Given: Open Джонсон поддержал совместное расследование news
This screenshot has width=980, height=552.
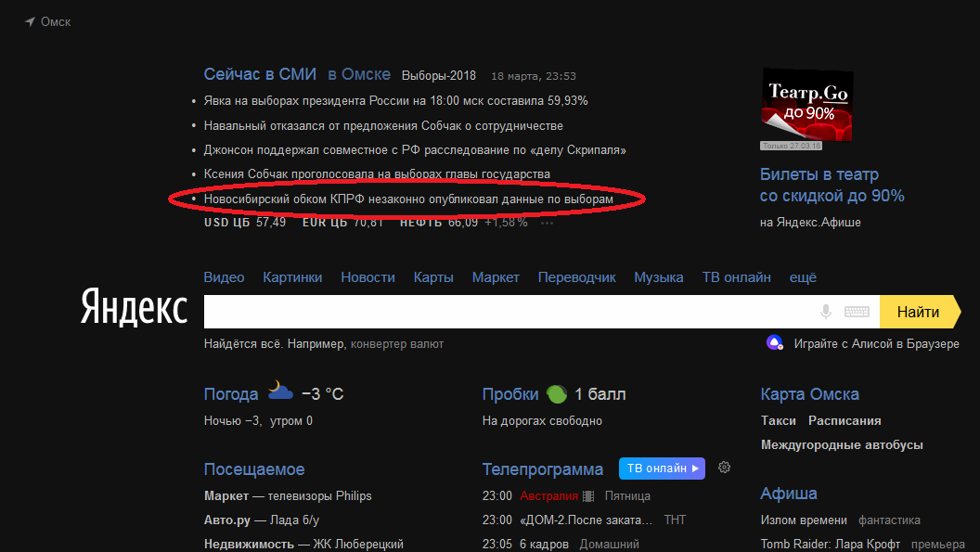Looking at the screenshot, I should (415, 150).
